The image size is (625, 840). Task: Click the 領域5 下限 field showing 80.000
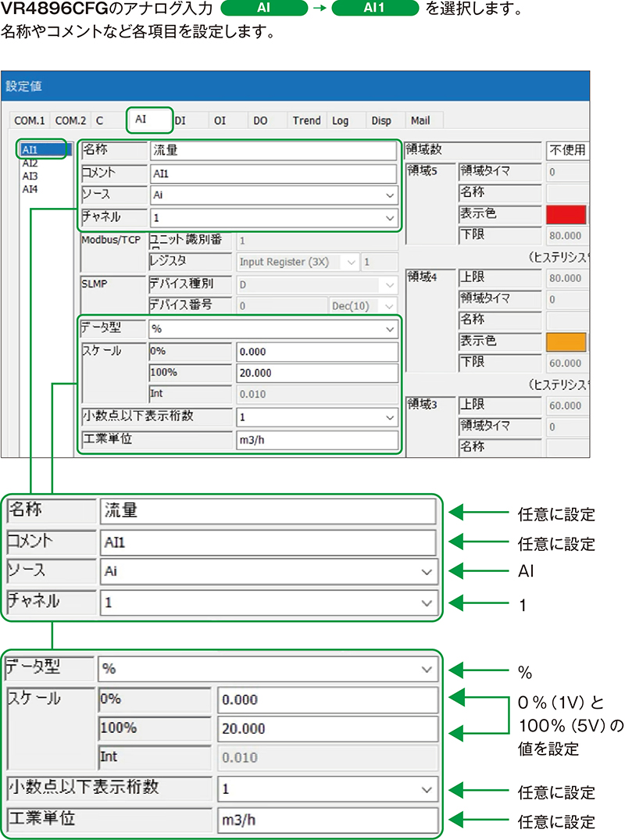(567, 236)
